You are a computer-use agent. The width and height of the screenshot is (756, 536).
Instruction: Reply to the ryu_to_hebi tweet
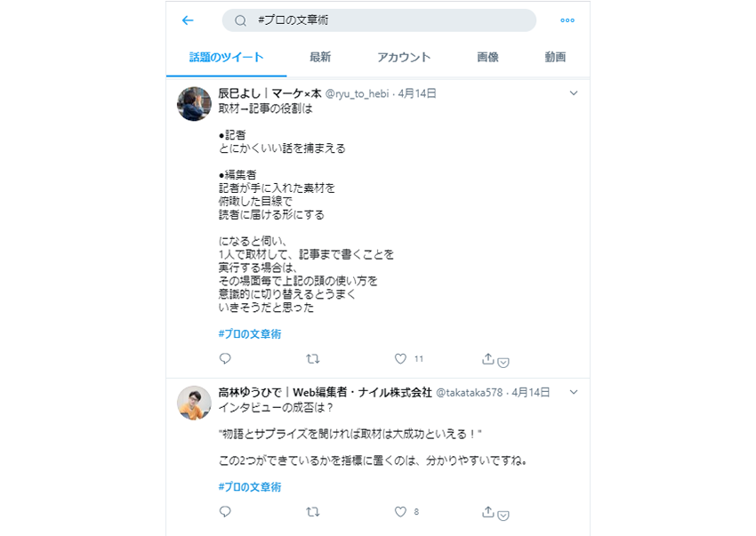click(225, 358)
